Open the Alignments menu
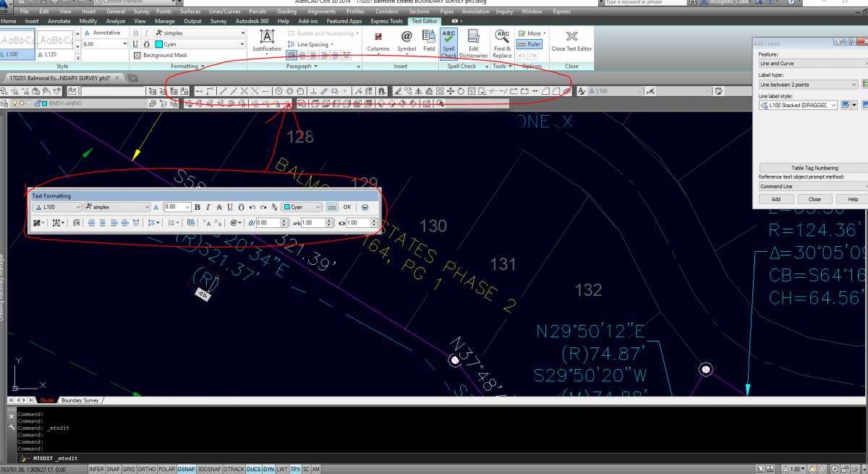This screenshot has width=868, height=474. 322,12
